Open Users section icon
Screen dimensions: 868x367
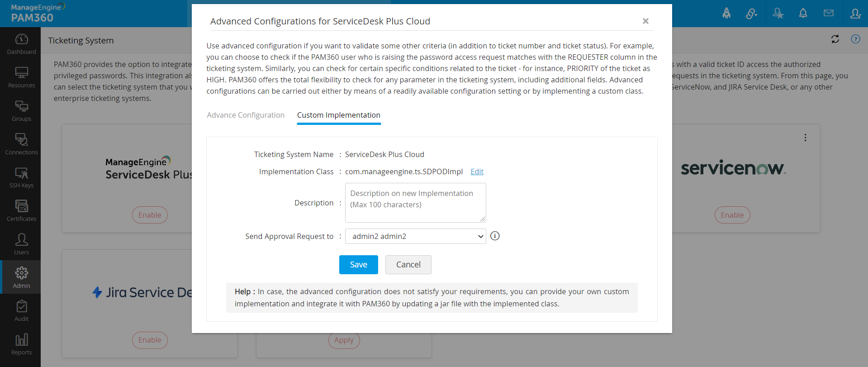coord(21,244)
